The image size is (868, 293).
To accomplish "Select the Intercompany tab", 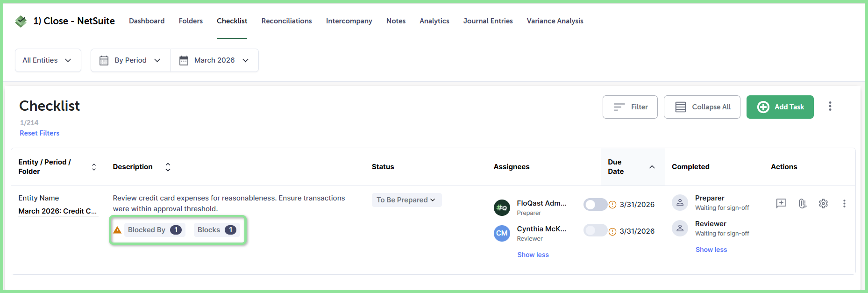I will (x=349, y=21).
